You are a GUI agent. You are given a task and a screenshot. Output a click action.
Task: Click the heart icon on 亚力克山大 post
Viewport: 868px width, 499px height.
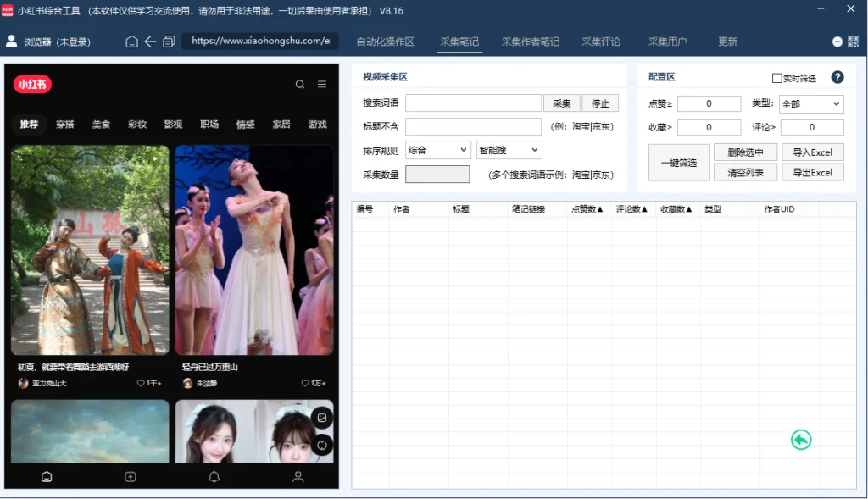(x=140, y=383)
